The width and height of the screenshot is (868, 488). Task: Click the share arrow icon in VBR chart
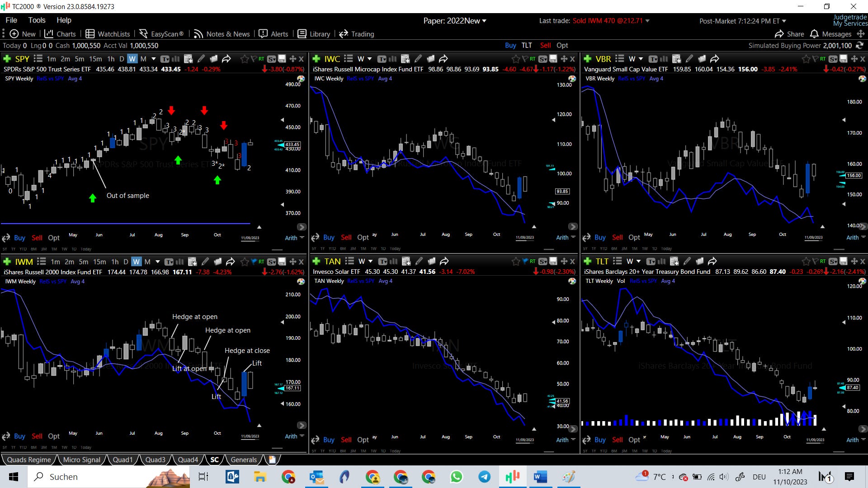715,59
